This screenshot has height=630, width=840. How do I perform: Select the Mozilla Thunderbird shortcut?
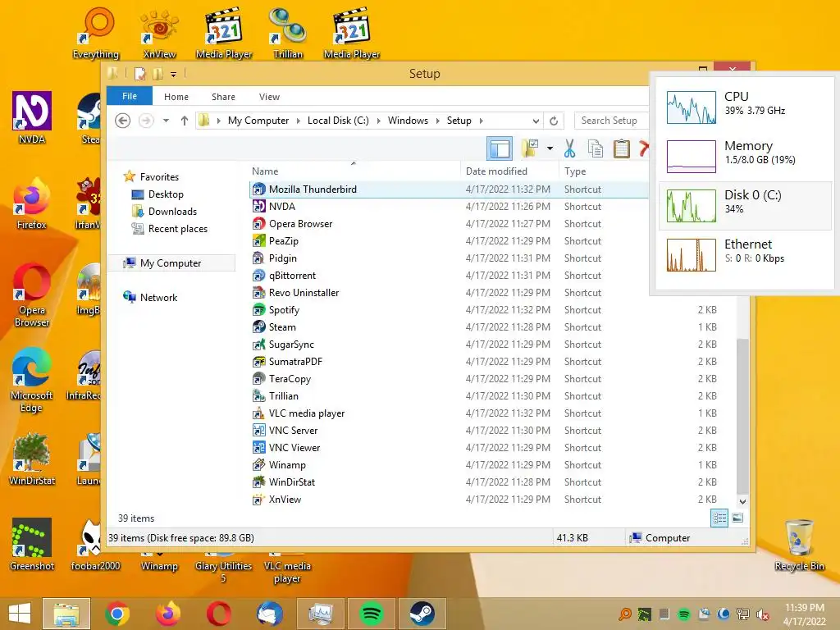tap(449, 189)
